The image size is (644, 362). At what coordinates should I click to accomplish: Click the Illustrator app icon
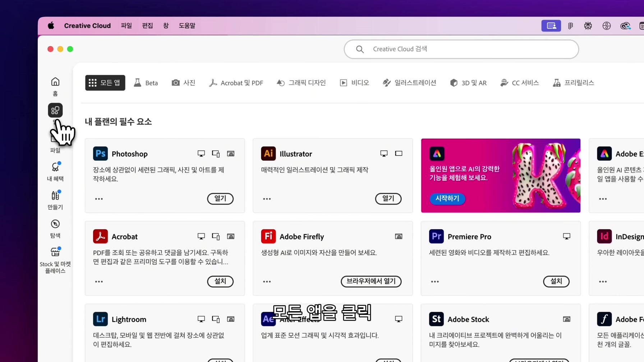click(268, 153)
